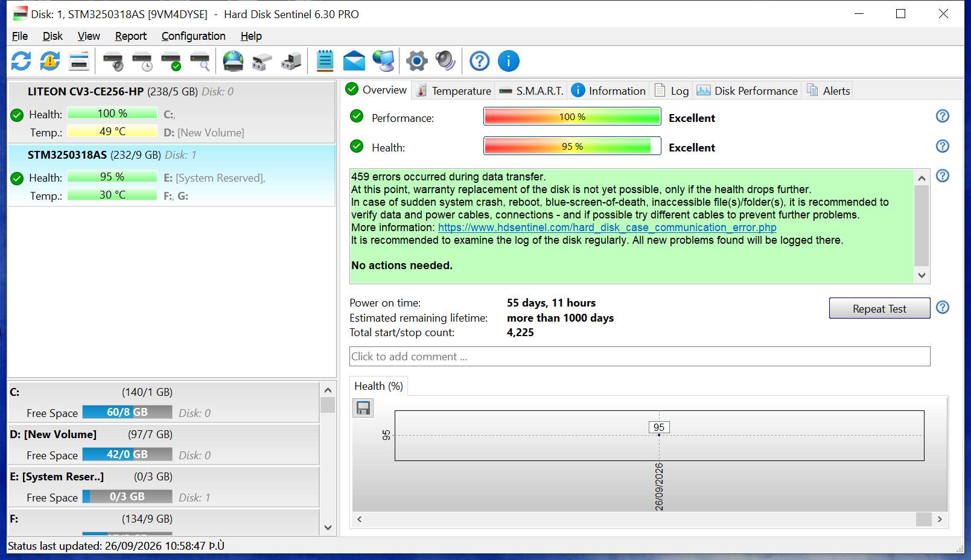Open the Disk menu
The image size is (971, 560).
pyautogui.click(x=53, y=36)
